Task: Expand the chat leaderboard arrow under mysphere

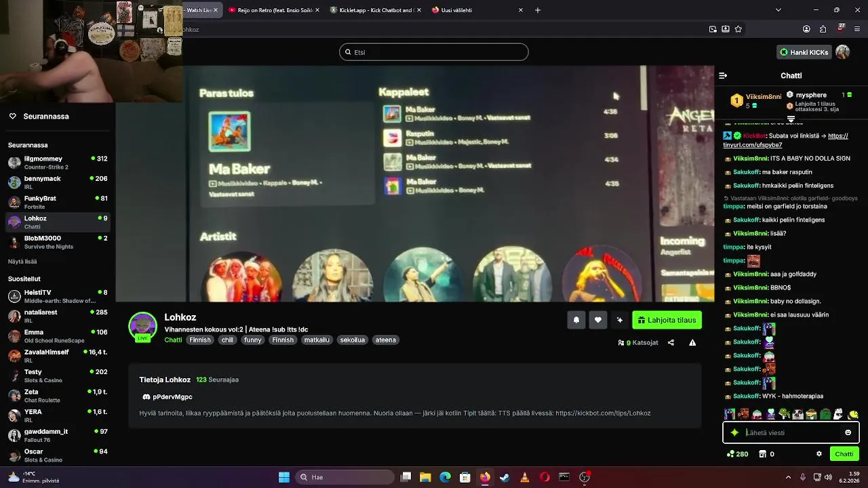Action: [791, 119]
